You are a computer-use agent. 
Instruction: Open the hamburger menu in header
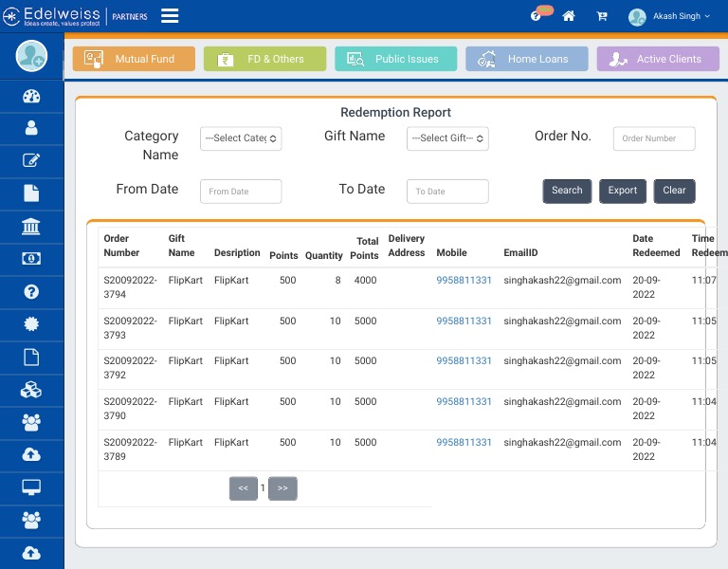[170, 15]
